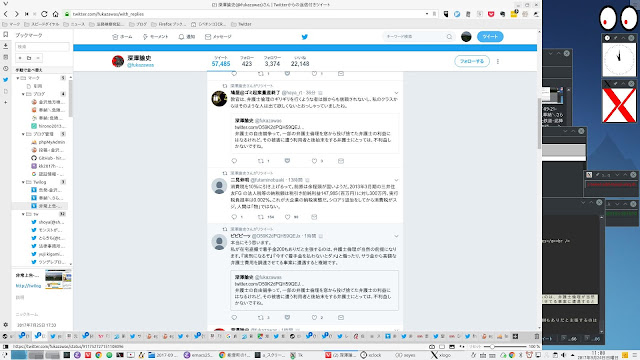Screen dimensions: 640x360
Task: Collapse the ブログ管理 bookmark folder
Action: pyautogui.click(x=23, y=134)
